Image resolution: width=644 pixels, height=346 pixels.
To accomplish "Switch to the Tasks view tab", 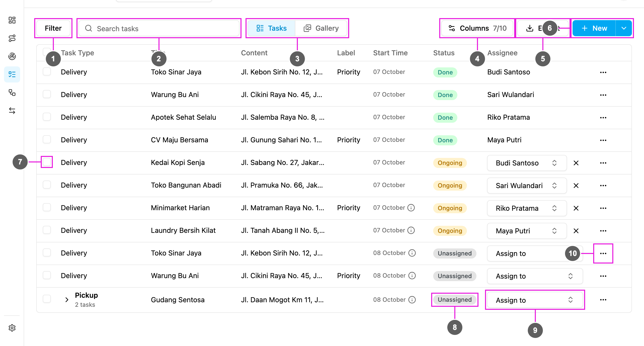I will click(271, 28).
